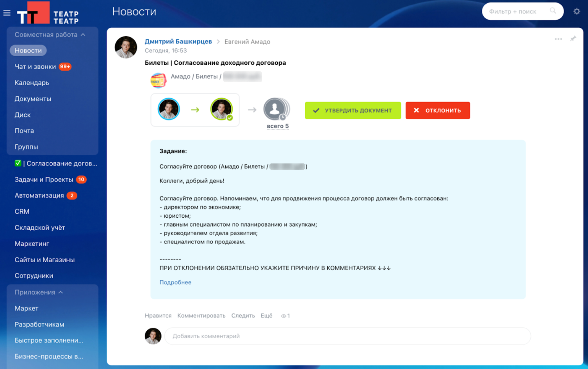Click approved avatar with green checkmark
This screenshot has height=369, width=588.
[x=221, y=109]
